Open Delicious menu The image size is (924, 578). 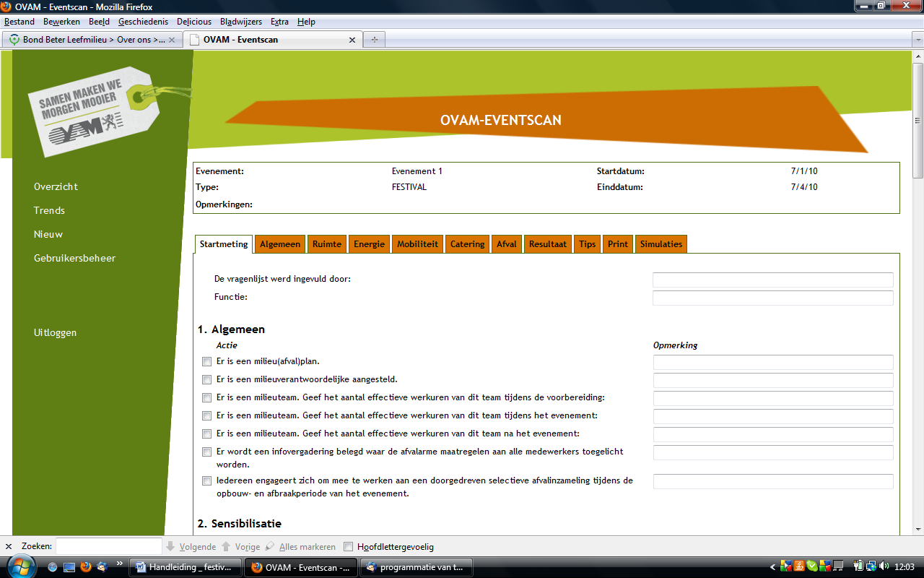tap(194, 22)
